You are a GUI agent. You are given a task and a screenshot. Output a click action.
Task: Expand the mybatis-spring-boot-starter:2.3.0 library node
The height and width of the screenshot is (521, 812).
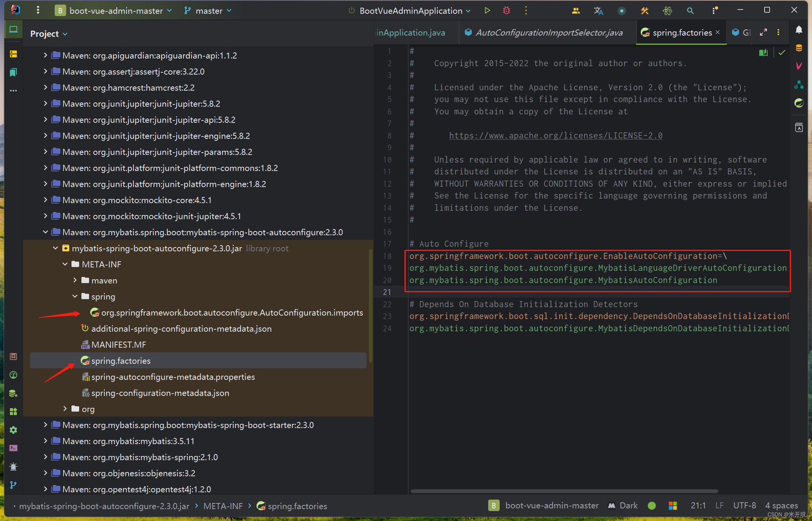click(x=45, y=425)
